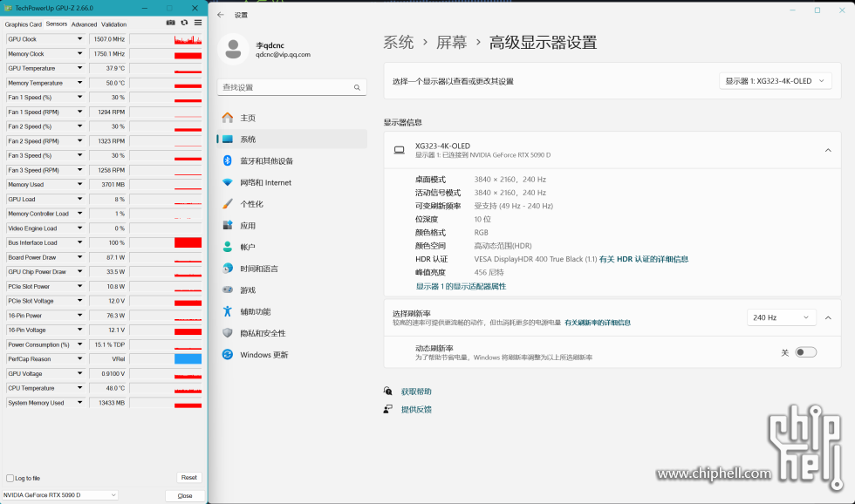The height and width of the screenshot is (504, 855).
Task: Open the NVIDIA GeForce RTX 5090 D selector
Action: click(59, 494)
